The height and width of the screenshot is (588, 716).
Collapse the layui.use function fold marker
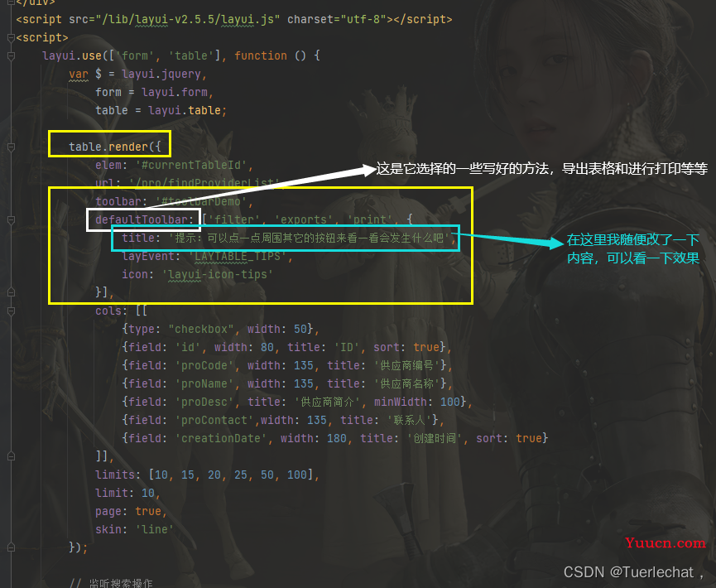(x=11, y=56)
